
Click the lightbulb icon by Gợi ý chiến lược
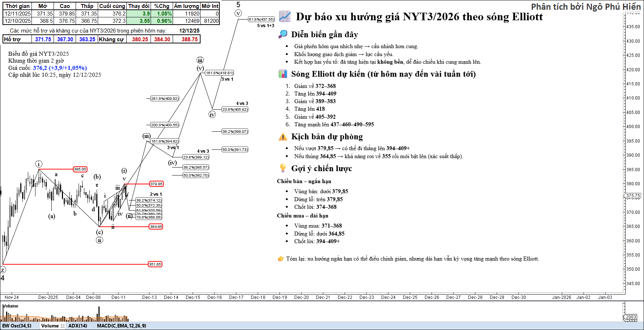coord(283,168)
